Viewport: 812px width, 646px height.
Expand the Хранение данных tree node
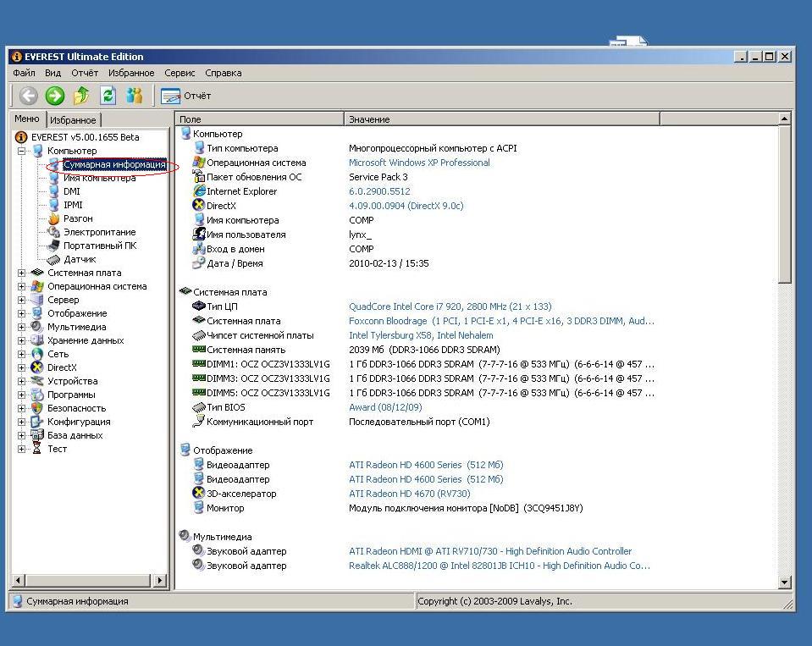point(22,340)
